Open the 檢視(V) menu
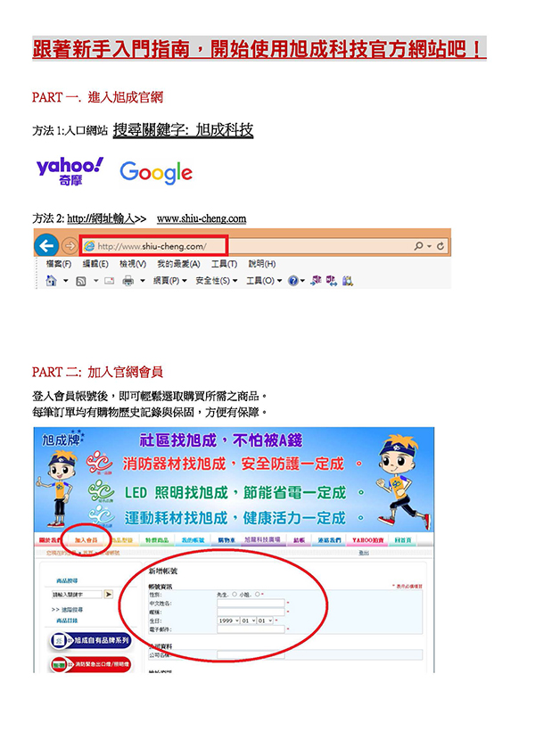Screen dimensions: 535x756 click(133, 264)
